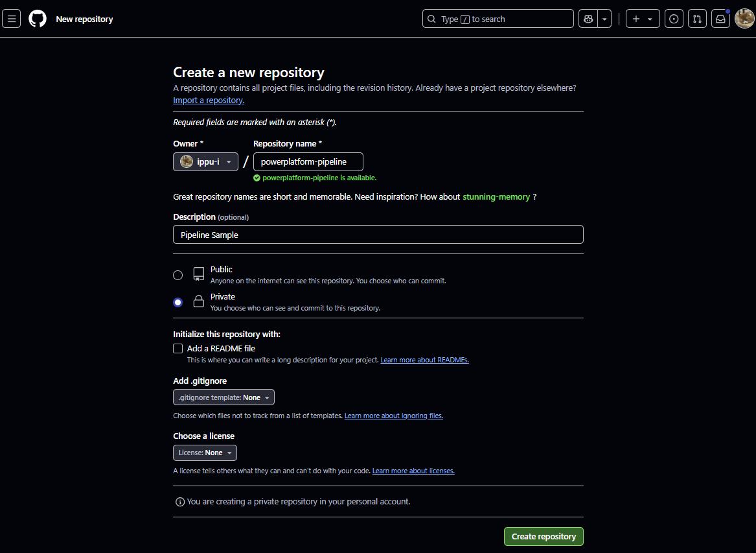Open the global navigation hamburger menu
Image resolution: width=756 pixels, height=553 pixels.
click(x=11, y=18)
